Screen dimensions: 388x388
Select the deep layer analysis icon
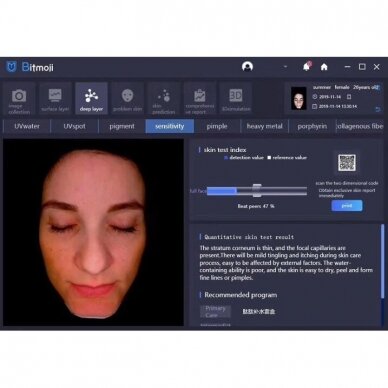(x=91, y=99)
